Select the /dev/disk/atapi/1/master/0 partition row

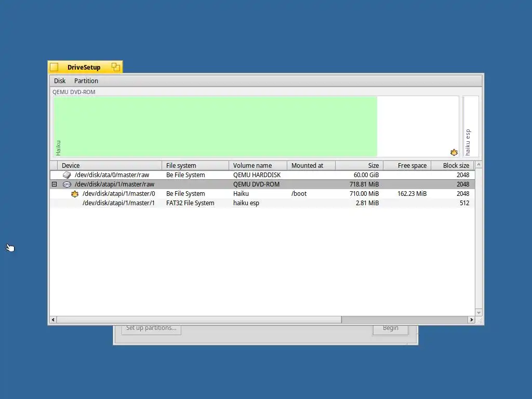coord(262,194)
